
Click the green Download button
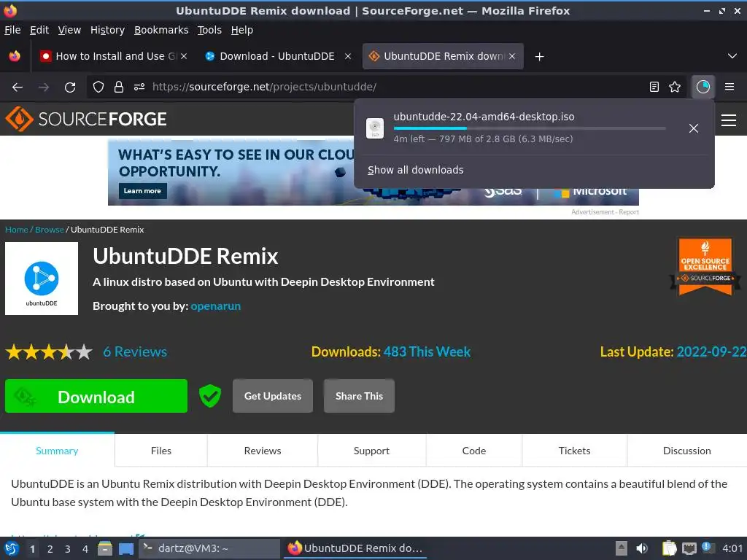(96, 396)
